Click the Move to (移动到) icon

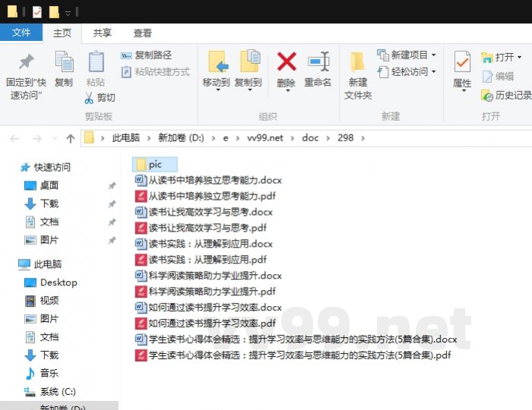(217, 61)
